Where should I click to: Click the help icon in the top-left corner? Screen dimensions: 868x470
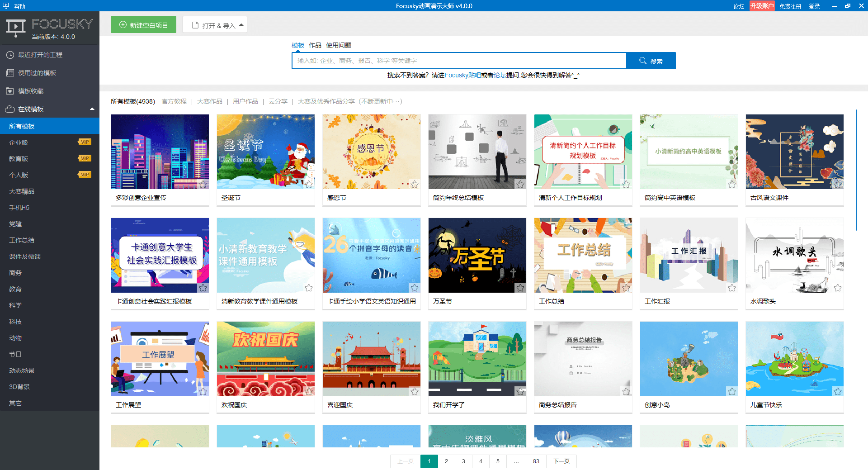point(5,6)
